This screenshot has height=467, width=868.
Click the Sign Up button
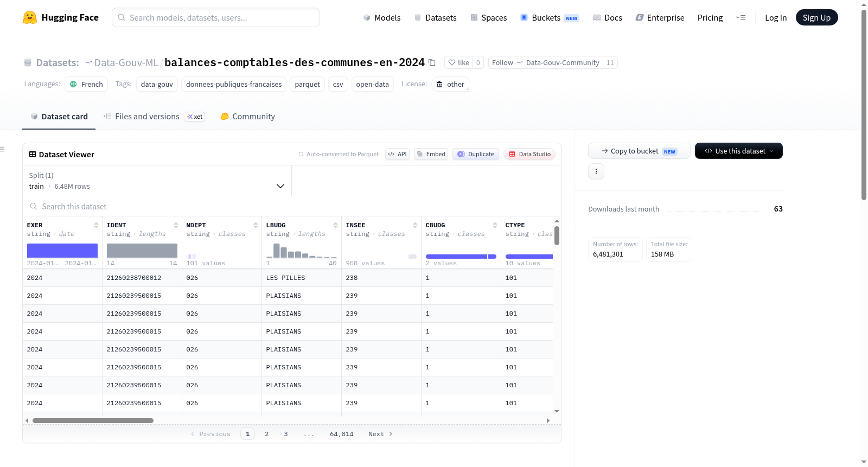[816, 17]
